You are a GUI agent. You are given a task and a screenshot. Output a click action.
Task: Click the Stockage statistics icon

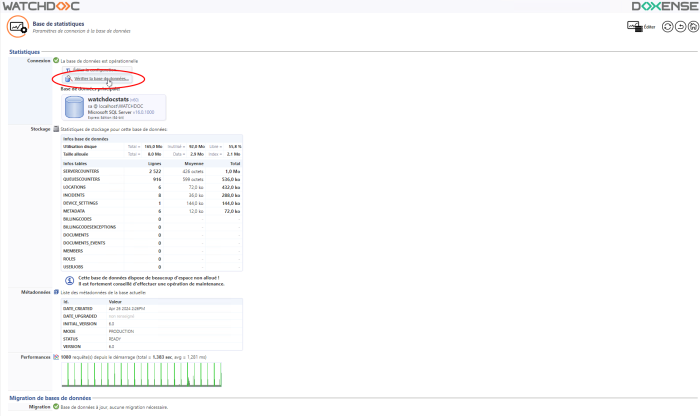(x=56, y=129)
